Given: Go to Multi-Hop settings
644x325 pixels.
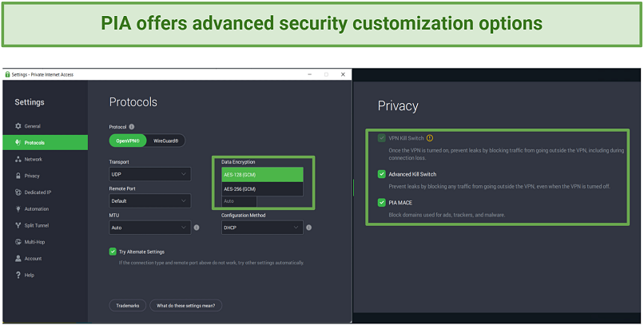Looking at the screenshot, I should point(46,242).
